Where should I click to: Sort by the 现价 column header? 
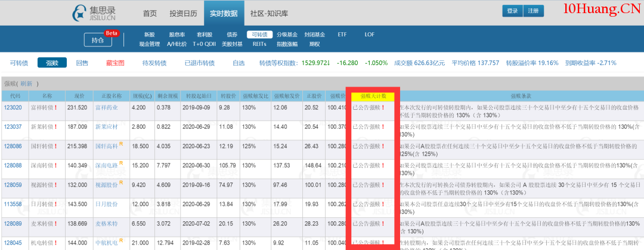tap(79, 96)
